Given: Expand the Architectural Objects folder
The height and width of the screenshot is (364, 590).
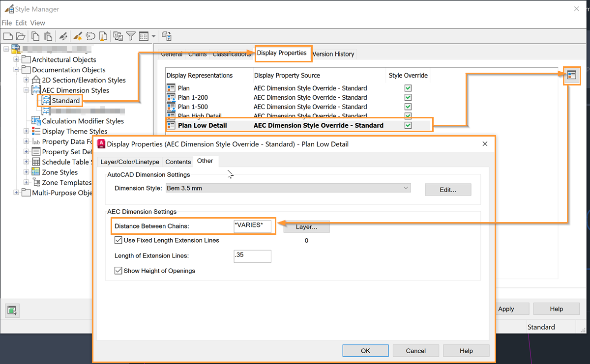Looking at the screenshot, I should click(x=16, y=59).
